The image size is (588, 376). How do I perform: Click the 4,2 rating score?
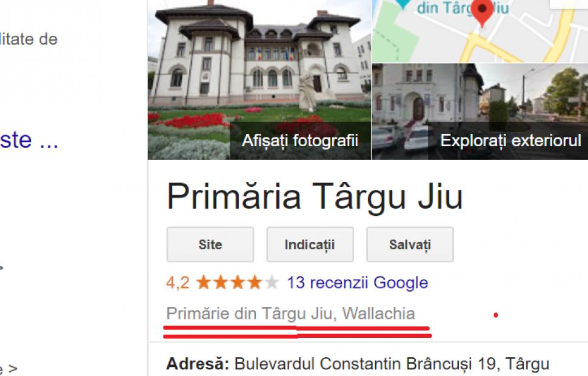178,283
